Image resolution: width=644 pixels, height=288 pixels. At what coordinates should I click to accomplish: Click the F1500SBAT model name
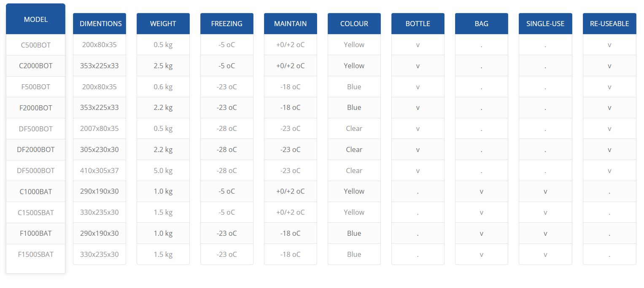35,254
